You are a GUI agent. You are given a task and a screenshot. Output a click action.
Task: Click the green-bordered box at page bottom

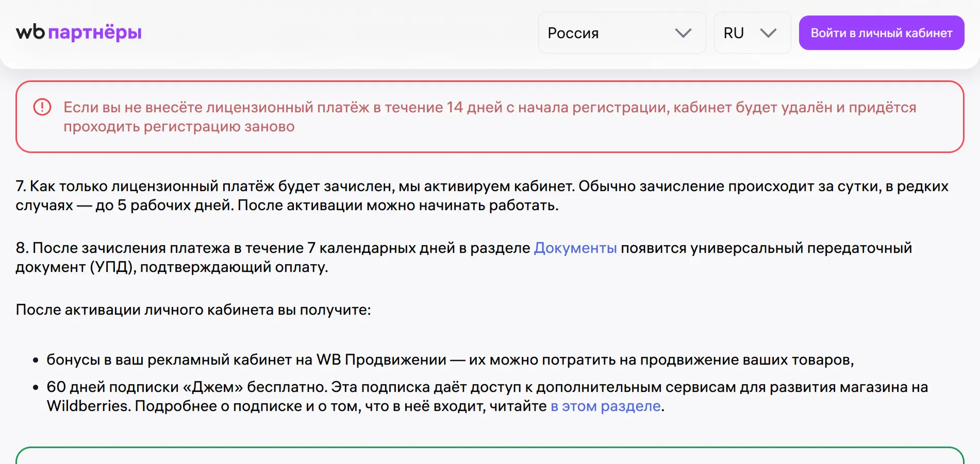tap(489, 456)
